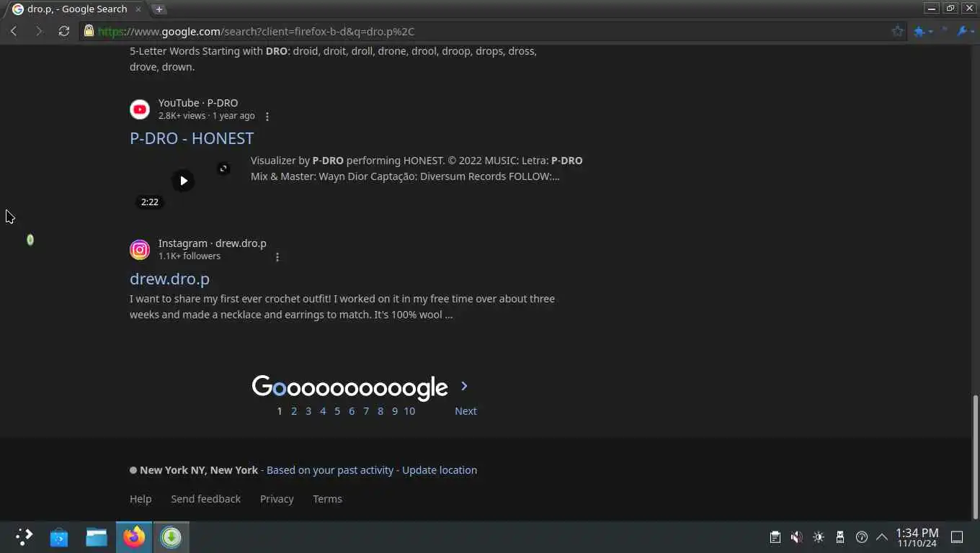The height and width of the screenshot is (553, 980).
Task: Click the Firefox taskbar icon
Action: [134, 537]
